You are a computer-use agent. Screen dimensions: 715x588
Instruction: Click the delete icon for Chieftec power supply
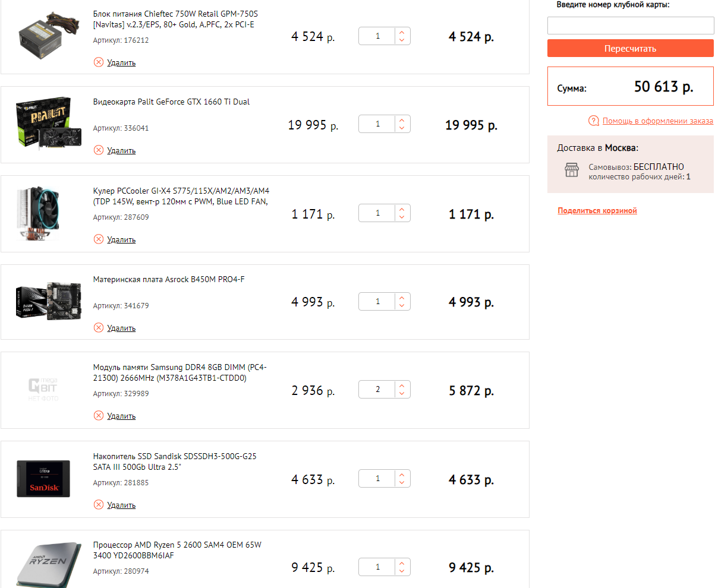(99, 62)
